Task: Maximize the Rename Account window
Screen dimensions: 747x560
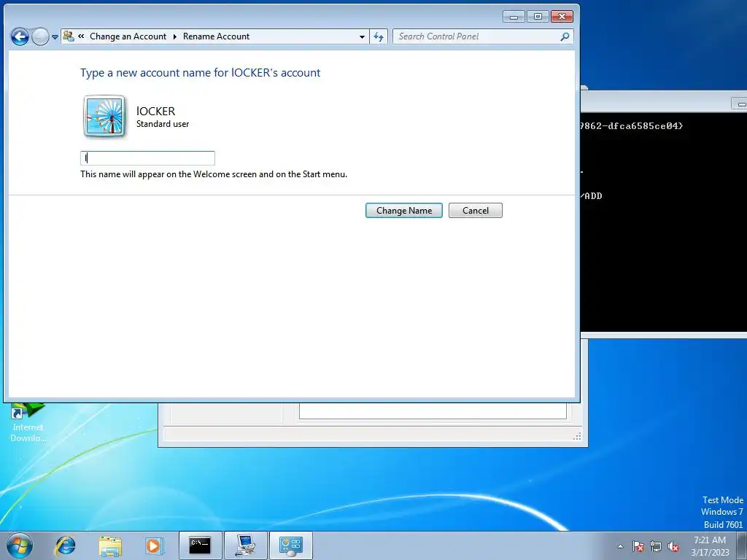Action: coord(538,17)
